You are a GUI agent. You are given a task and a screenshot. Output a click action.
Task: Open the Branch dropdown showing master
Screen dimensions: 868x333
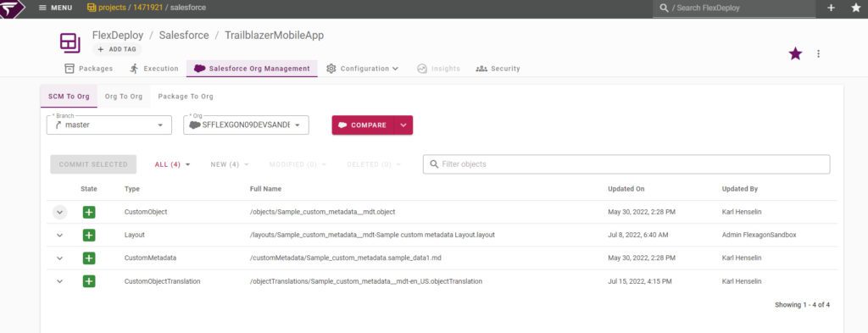(x=109, y=125)
